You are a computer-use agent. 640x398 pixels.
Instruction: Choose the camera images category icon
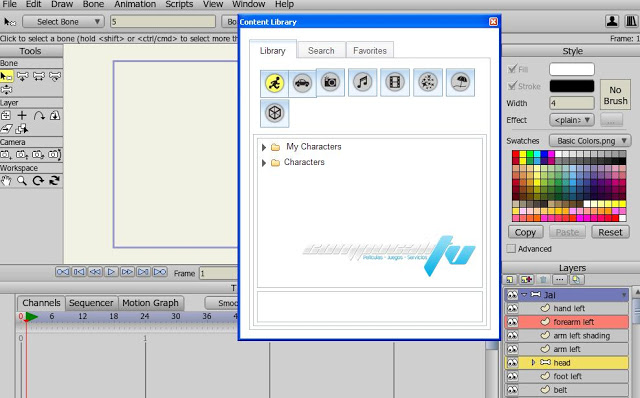point(330,82)
